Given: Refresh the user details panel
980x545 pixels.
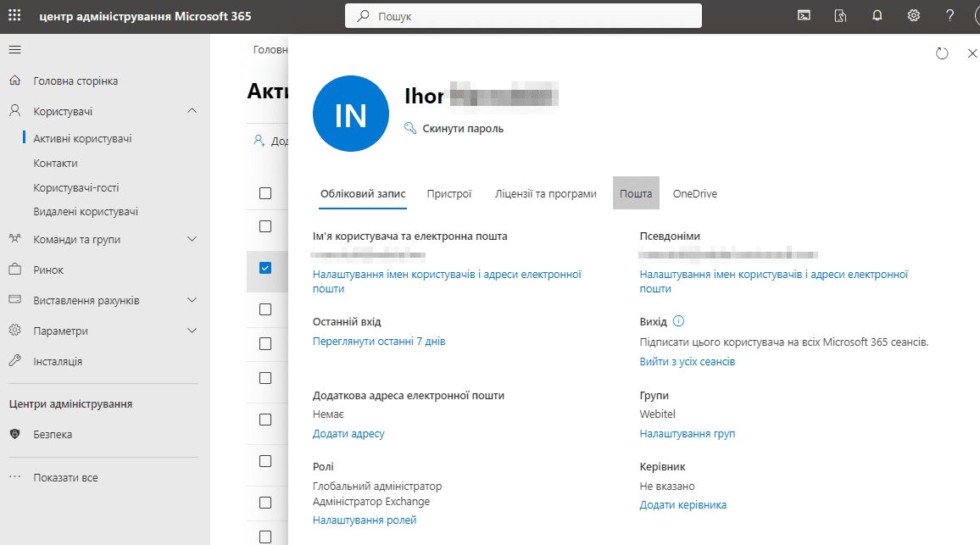Looking at the screenshot, I should [x=942, y=53].
